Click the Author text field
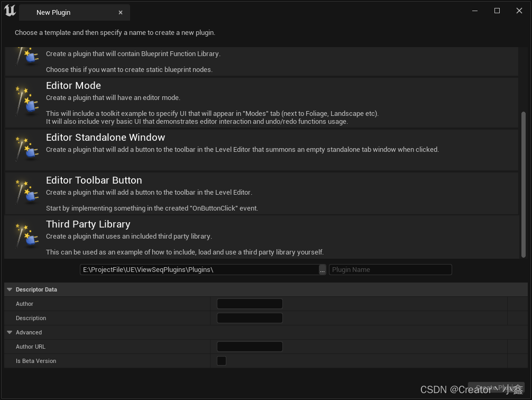Image resolution: width=532 pixels, height=400 pixels. [x=250, y=304]
